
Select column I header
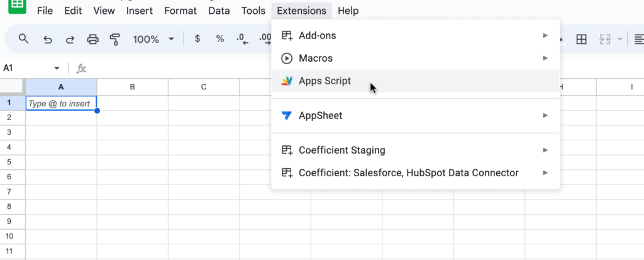(x=620, y=88)
